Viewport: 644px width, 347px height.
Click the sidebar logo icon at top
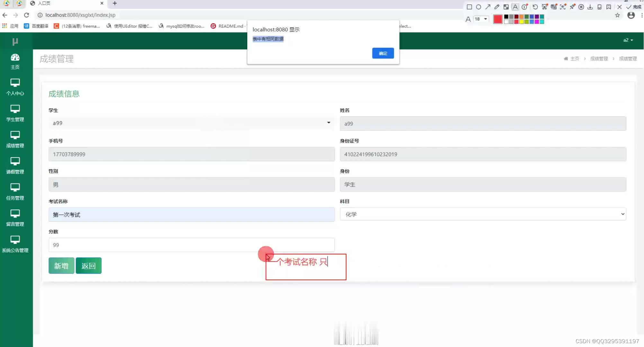click(15, 41)
